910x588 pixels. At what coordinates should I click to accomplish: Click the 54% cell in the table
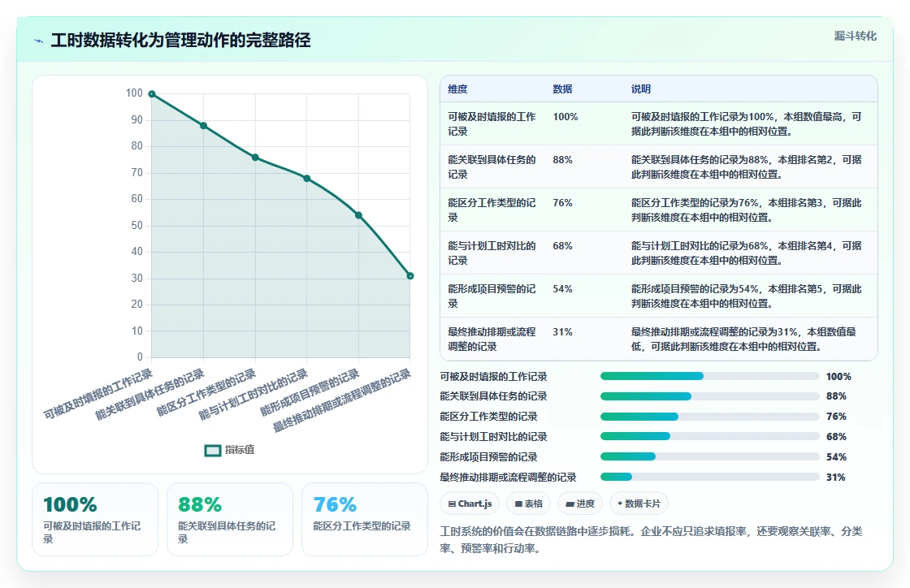tap(562, 289)
